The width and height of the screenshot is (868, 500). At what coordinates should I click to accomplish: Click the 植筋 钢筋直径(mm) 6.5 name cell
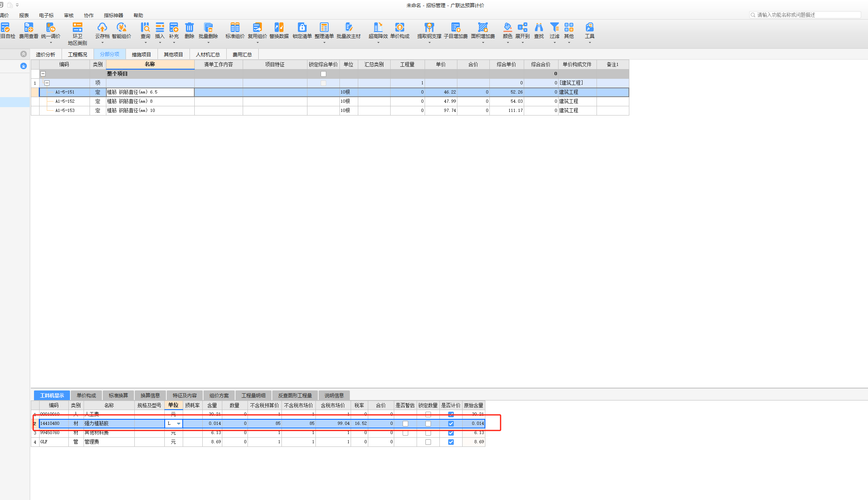coord(150,92)
